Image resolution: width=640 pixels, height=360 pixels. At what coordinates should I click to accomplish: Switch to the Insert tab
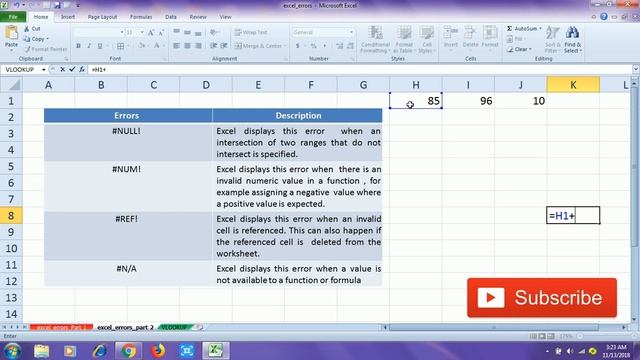(68, 17)
